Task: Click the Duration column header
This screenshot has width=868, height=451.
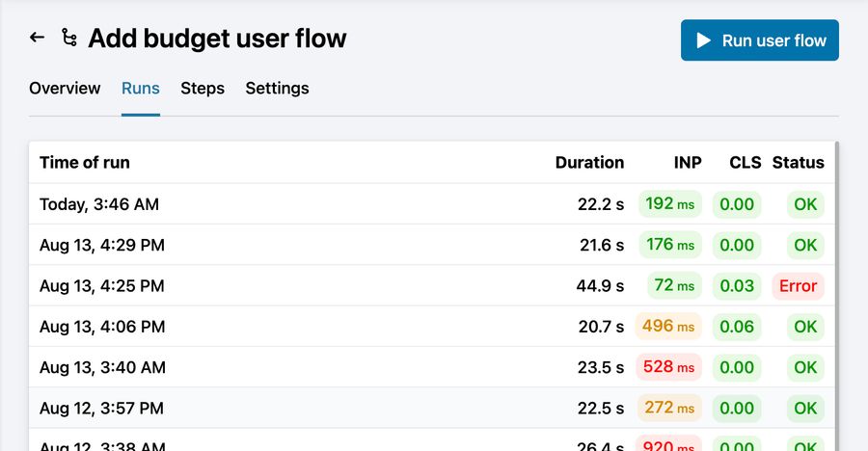Action: tap(589, 163)
